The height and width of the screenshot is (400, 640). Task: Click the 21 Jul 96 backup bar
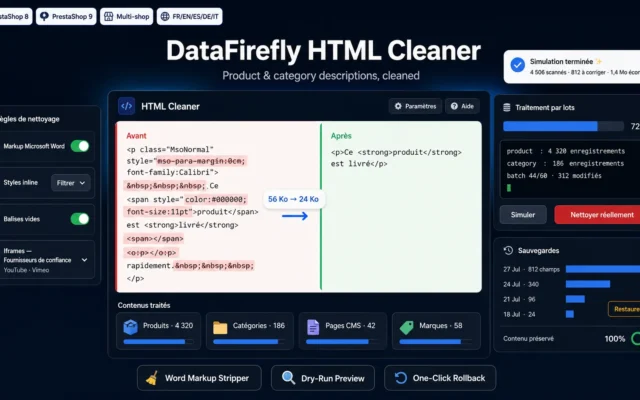(x=575, y=299)
